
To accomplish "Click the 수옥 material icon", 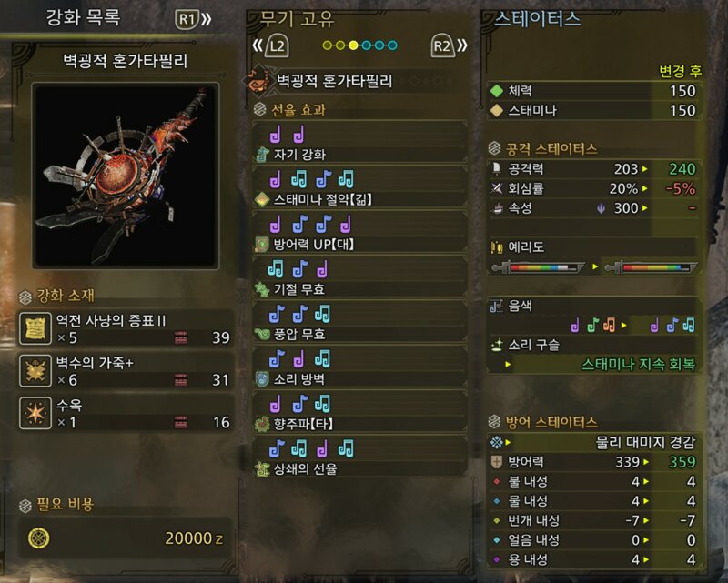I will coord(35,413).
